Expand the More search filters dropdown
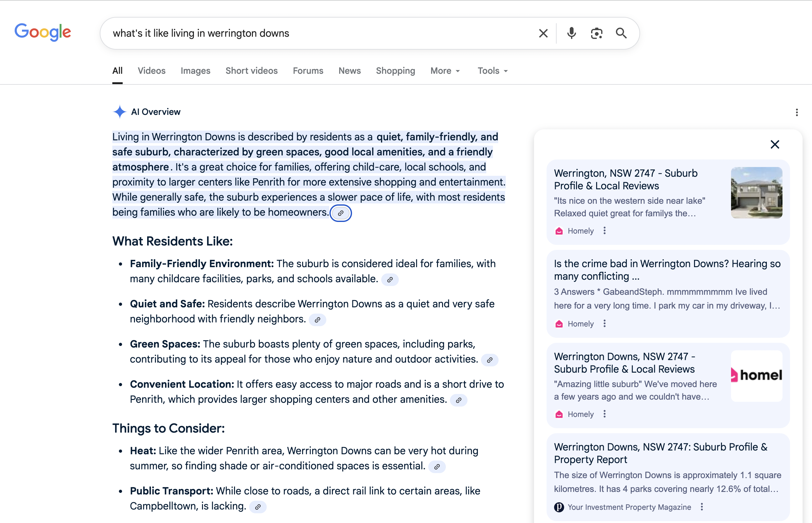Viewport: 812px width, 523px height. [x=445, y=71]
